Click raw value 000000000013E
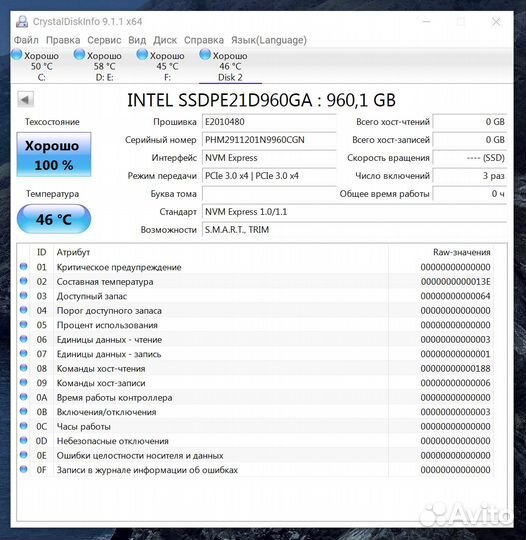Viewport: 526px width, 540px height. (x=455, y=282)
